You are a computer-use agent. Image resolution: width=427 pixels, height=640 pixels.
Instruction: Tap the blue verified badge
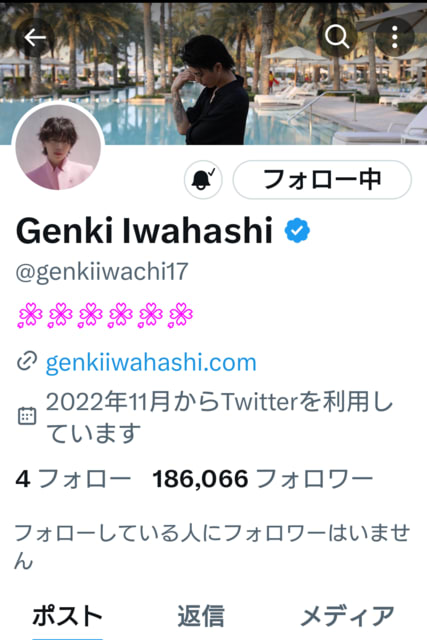[x=297, y=231]
